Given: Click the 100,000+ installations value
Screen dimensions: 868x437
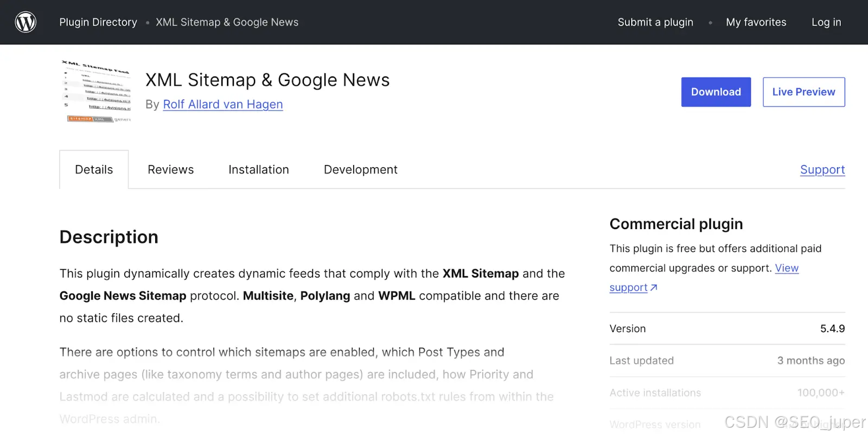Looking at the screenshot, I should pyautogui.click(x=821, y=392).
